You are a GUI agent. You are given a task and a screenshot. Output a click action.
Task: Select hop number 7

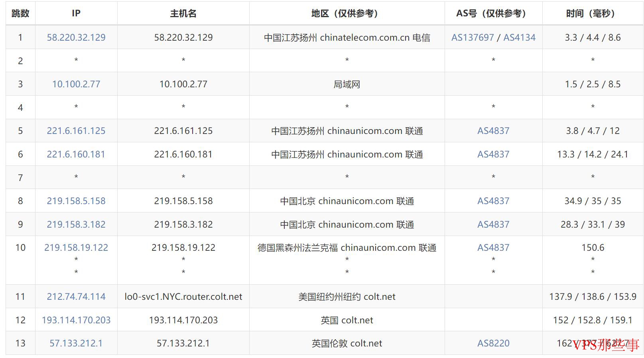click(20, 178)
